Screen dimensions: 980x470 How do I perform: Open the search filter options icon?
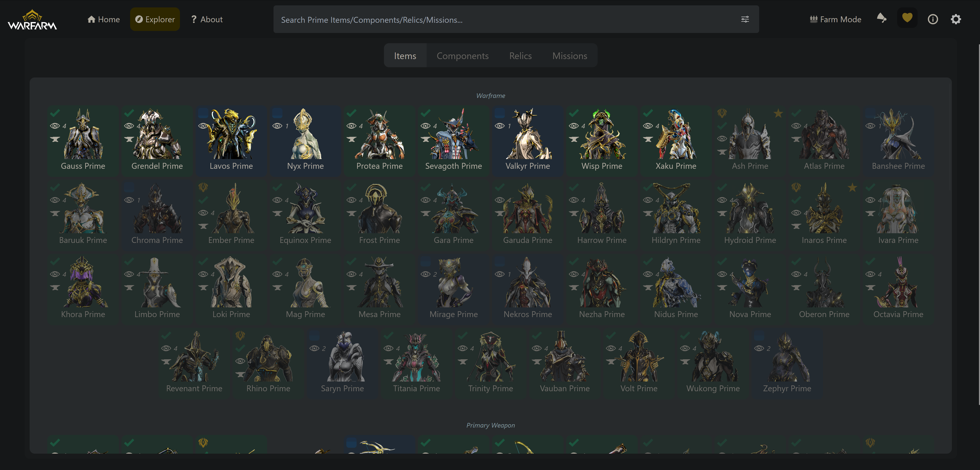745,19
